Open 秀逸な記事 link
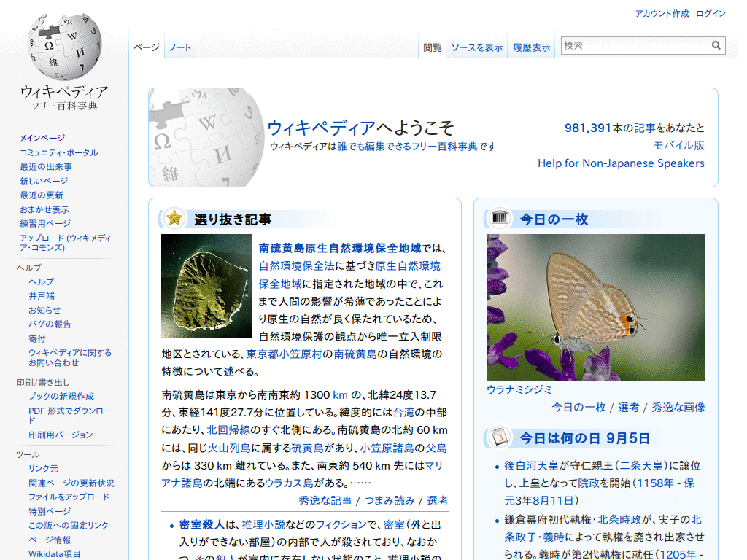Screen dimensions: 747x560 [325, 500]
